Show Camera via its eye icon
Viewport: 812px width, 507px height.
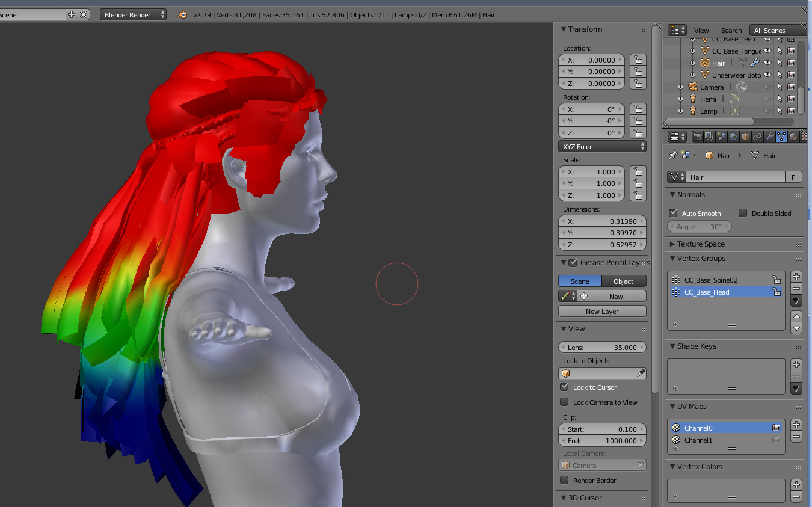point(767,87)
